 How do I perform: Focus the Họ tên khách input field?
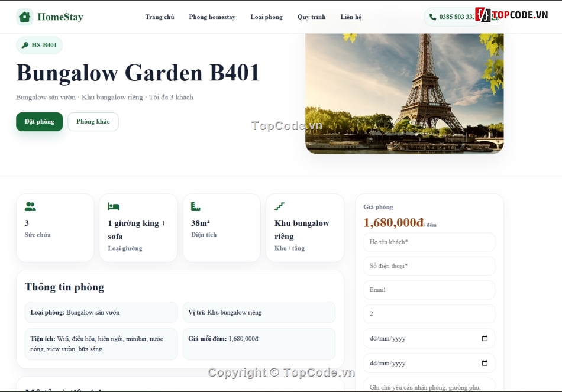click(429, 242)
